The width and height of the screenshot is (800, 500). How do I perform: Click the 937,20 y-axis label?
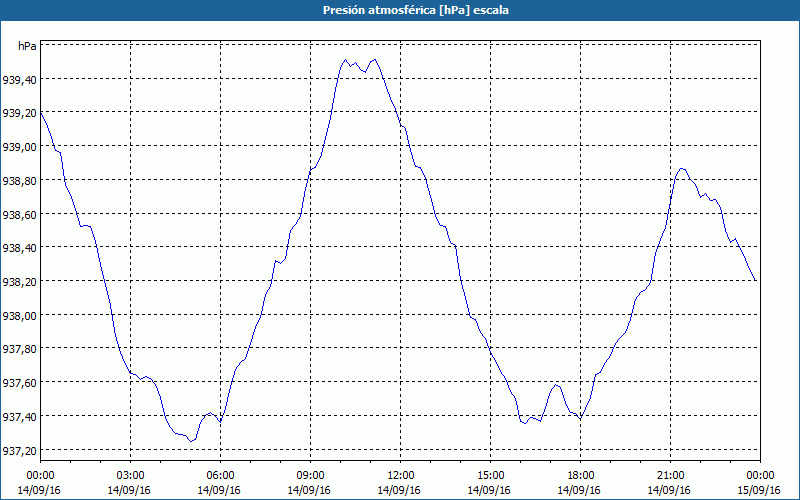pos(19,451)
